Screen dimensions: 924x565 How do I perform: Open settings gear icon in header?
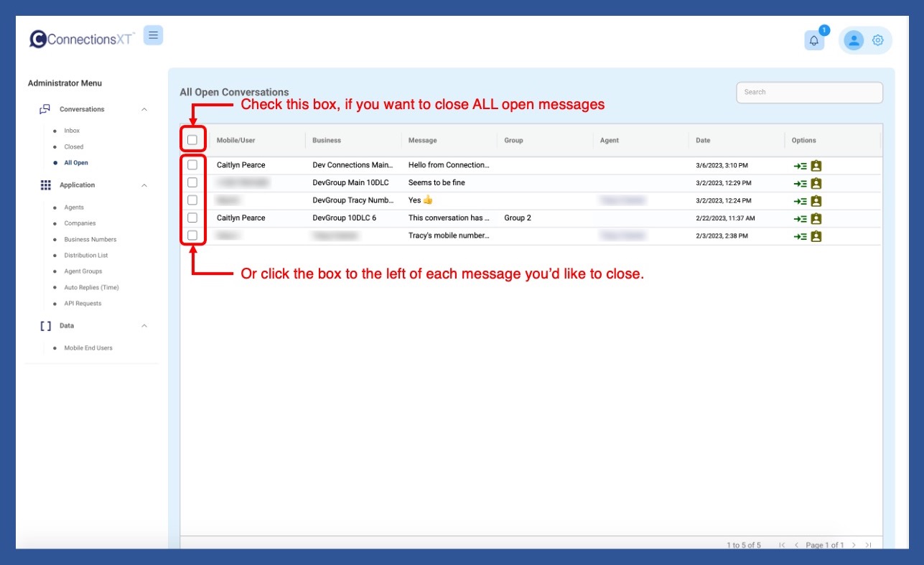[x=877, y=41]
